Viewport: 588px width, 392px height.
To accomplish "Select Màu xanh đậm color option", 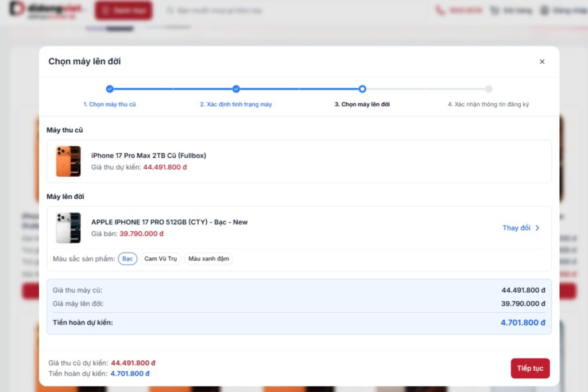I will (x=208, y=259).
